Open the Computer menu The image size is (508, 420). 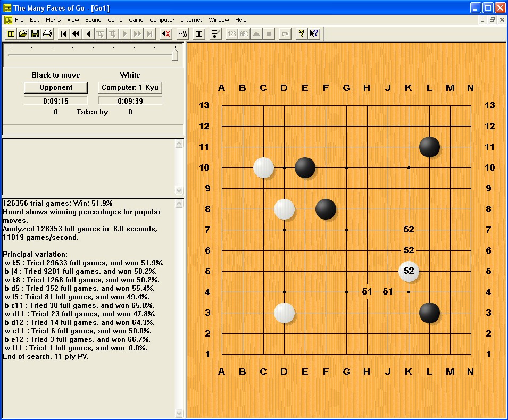pos(162,20)
